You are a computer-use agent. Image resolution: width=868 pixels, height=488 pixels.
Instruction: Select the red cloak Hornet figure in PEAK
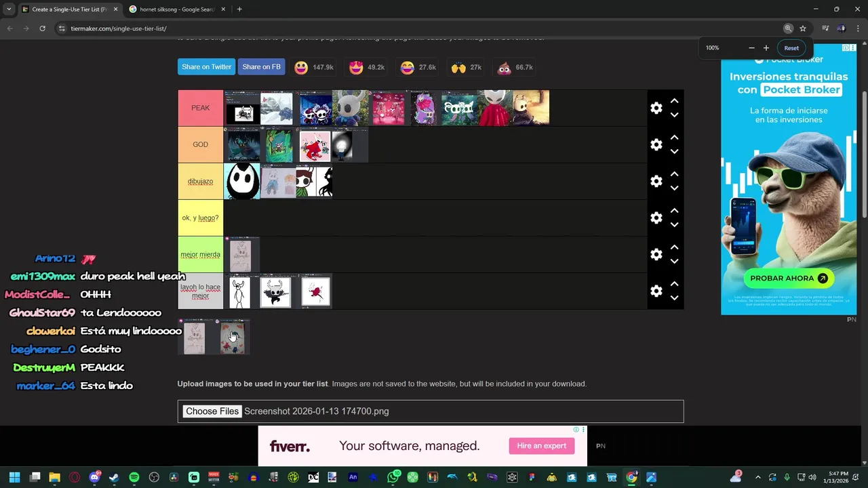point(495,108)
